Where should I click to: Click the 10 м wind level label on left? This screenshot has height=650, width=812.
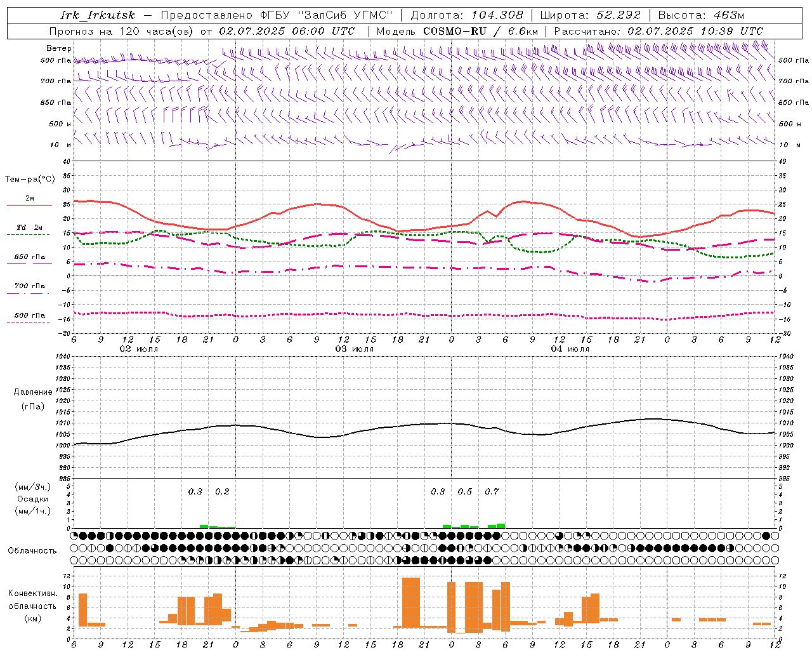click(60, 145)
